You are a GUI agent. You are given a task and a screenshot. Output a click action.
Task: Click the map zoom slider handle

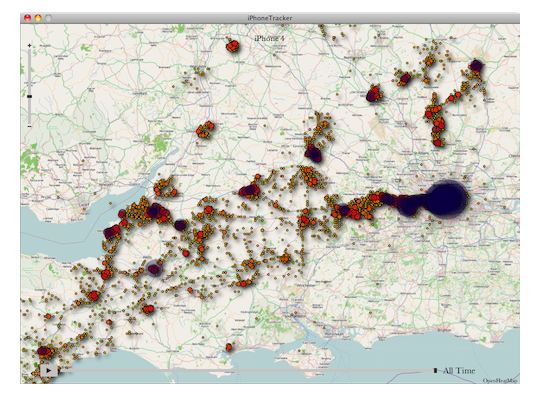tap(29, 96)
